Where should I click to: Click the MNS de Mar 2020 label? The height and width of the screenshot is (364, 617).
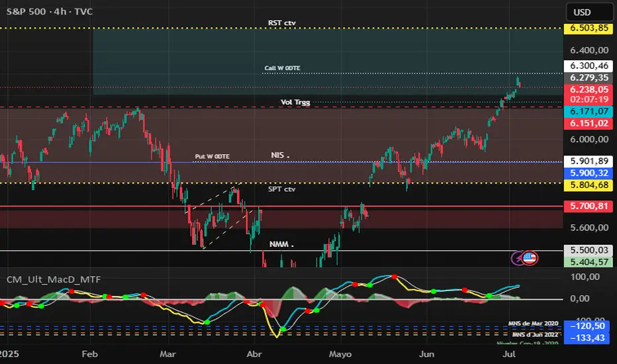(533, 324)
